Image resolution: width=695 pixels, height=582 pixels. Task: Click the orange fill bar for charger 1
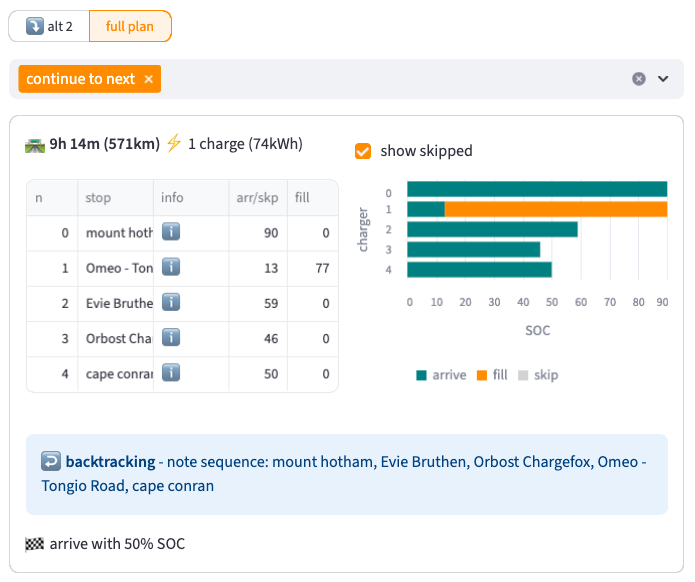click(555, 209)
